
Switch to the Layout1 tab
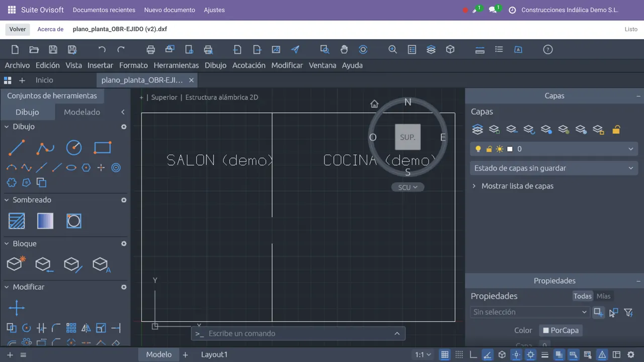214,354
